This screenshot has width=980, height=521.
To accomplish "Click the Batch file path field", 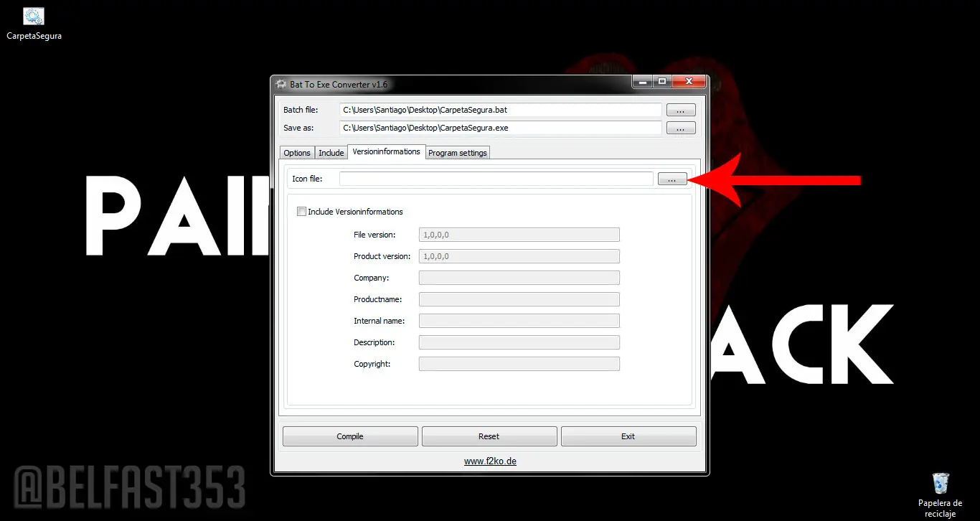I will (x=501, y=110).
